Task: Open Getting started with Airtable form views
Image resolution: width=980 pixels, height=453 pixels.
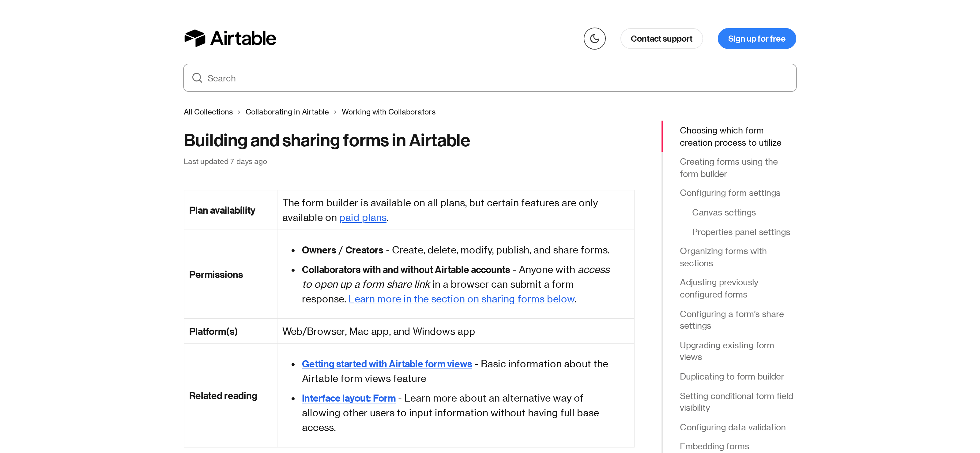Action: click(386, 364)
